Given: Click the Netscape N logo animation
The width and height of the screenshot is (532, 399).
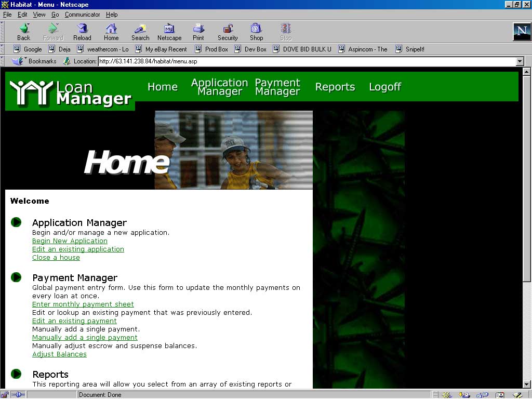Looking at the screenshot, I should 522,32.
